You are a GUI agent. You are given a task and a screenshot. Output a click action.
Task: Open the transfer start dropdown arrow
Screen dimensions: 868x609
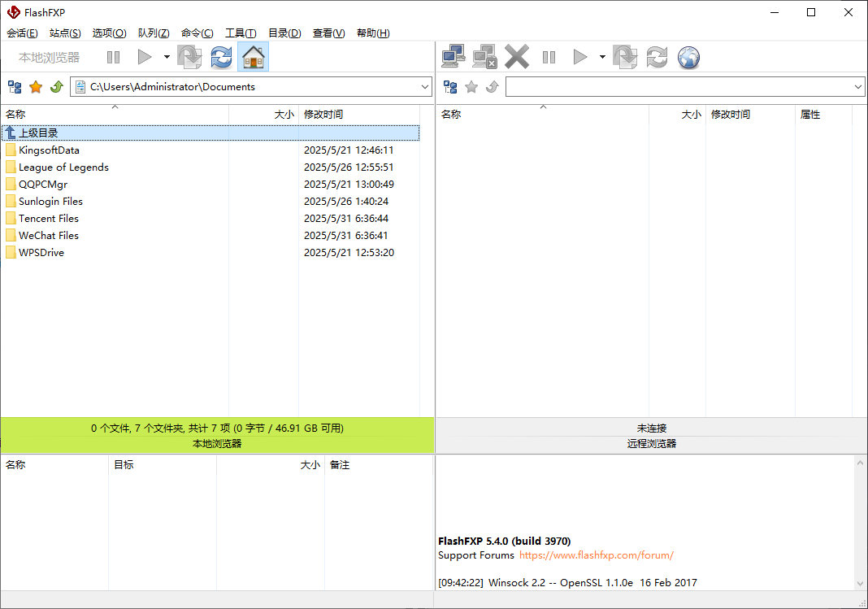tap(167, 57)
